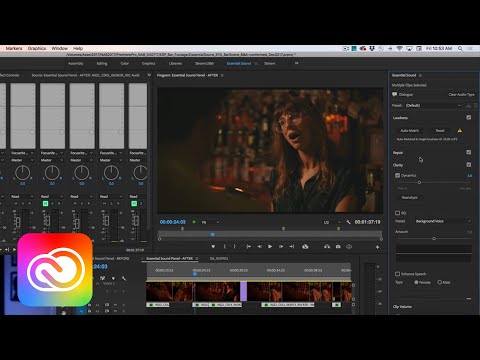
Task: Open the Window menu
Action: [60, 49]
